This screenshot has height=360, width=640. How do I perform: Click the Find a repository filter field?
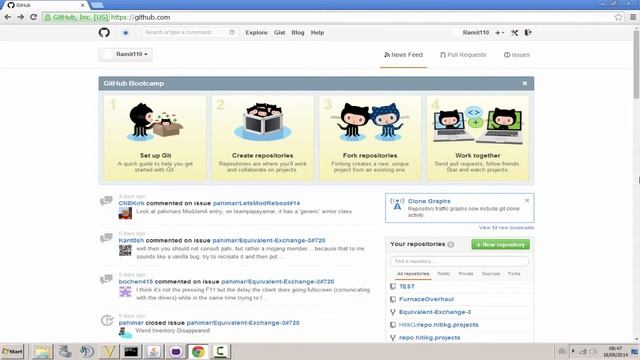(x=460, y=261)
